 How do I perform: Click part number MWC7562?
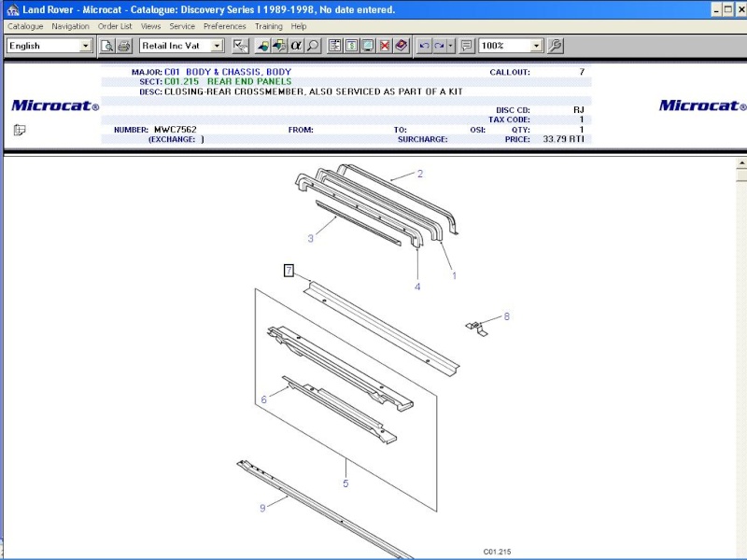tap(176, 130)
